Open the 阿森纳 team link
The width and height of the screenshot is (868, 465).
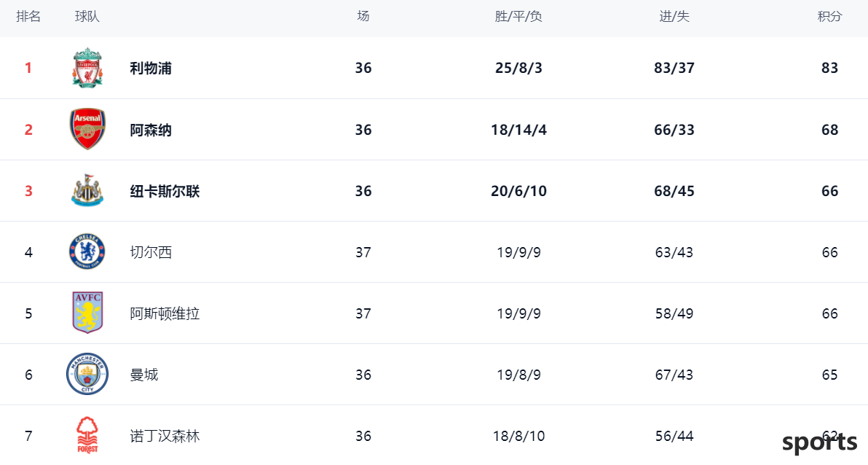(x=151, y=130)
